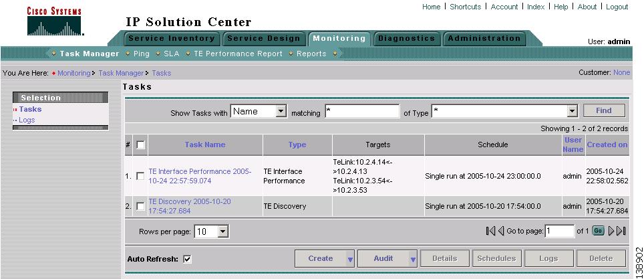Viewport: 644px width, 279px height.
Task: Open the Home link at top
Action: [x=432, y=7]
